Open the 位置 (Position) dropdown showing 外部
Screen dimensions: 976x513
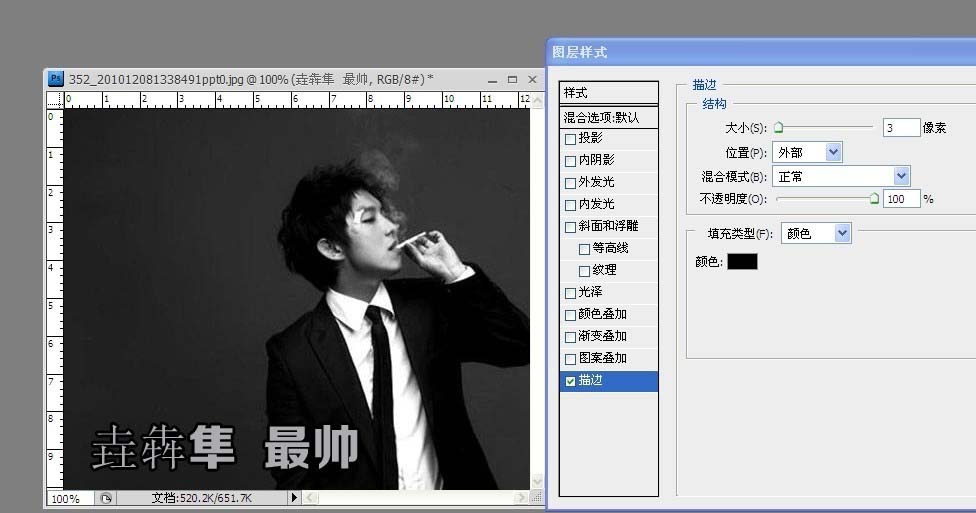tap(807, 152)
